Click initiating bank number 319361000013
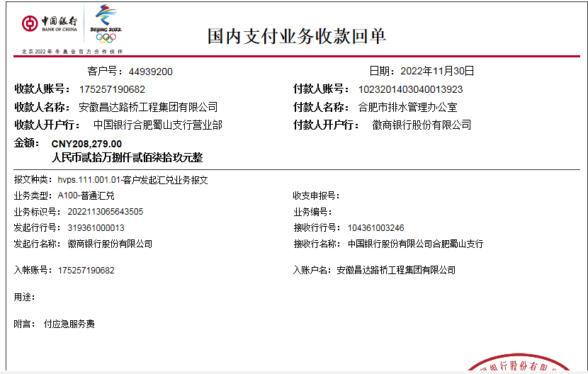This screenshot has width=588, height=374. 96,228
